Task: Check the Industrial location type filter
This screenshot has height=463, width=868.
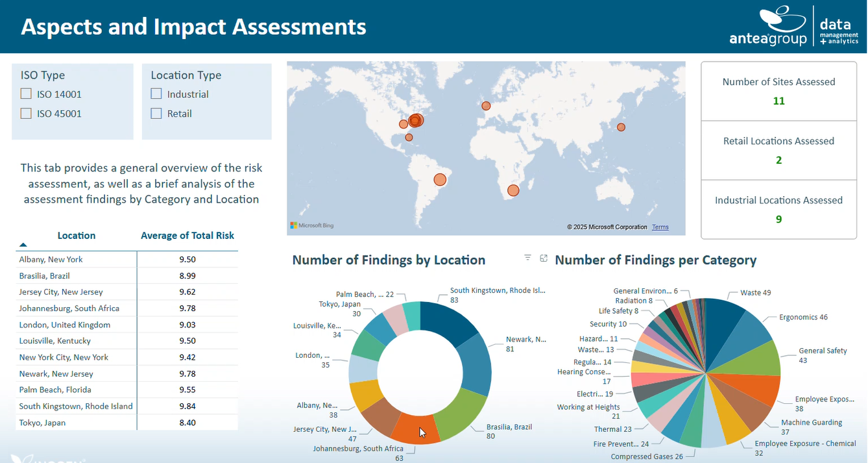Action: click(156, 93)
